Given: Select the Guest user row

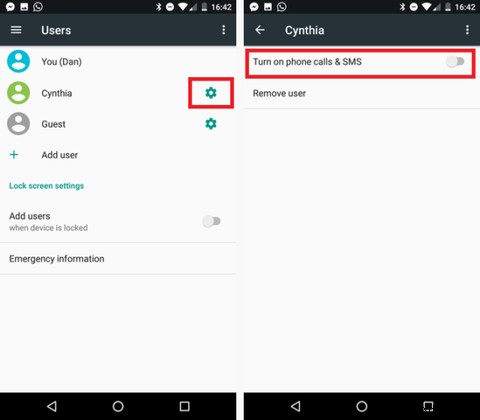Looking at the screenshot, I should tap(118, 124).
